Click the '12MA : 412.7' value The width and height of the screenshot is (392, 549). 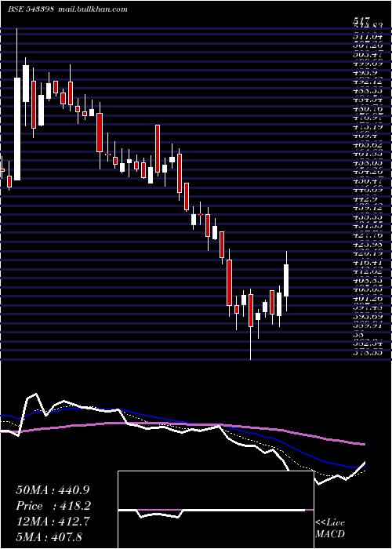pyautogui.click(x=53, y=522)
